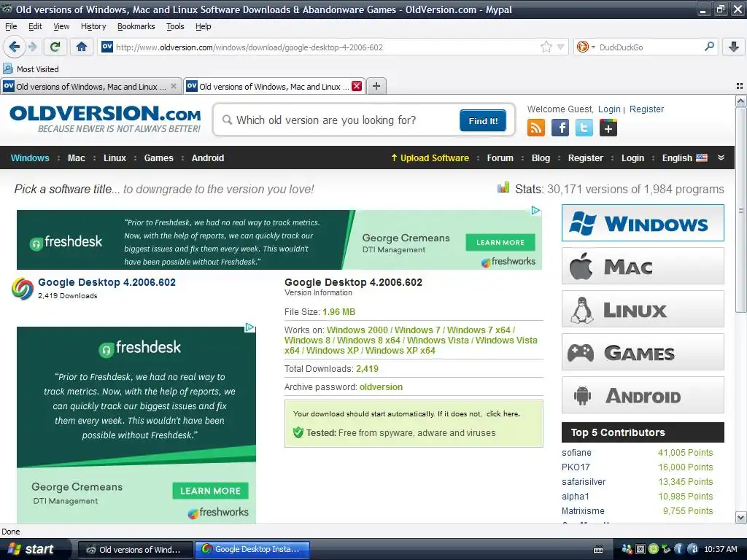Open the DuckDuckGo search engine selector

click(x=586, y=47)
